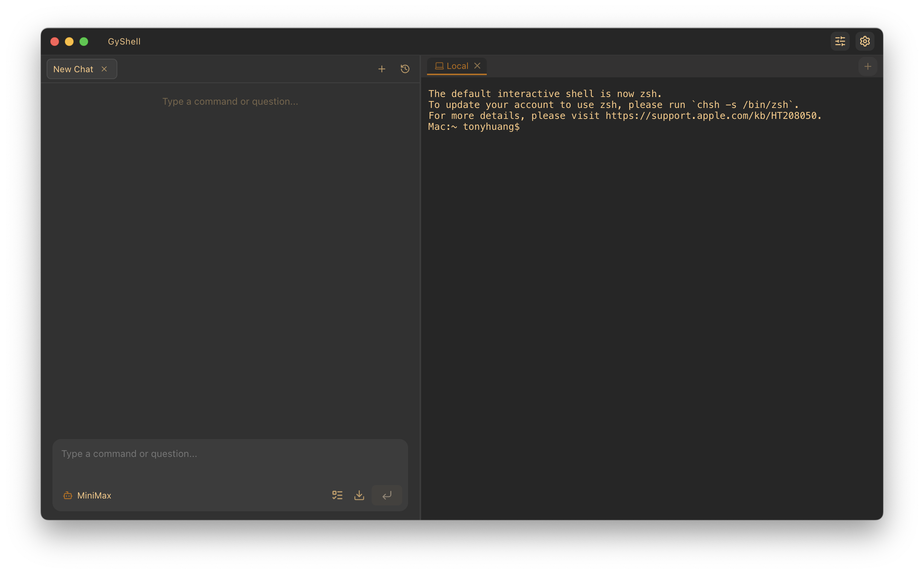Start a new chat with the plus icon
Image resolution: width=924 pixels, height=574 pixels.
pos(381,69)
